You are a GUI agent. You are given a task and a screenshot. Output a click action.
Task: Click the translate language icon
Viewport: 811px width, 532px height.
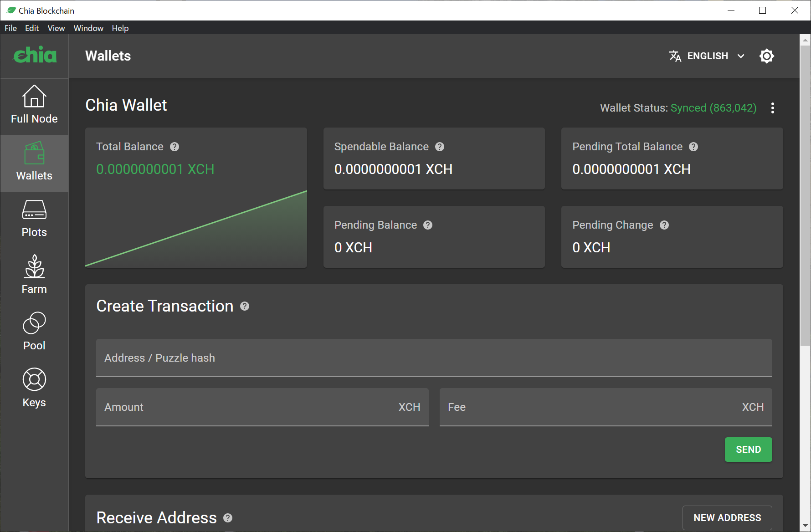tap(675, 56)
